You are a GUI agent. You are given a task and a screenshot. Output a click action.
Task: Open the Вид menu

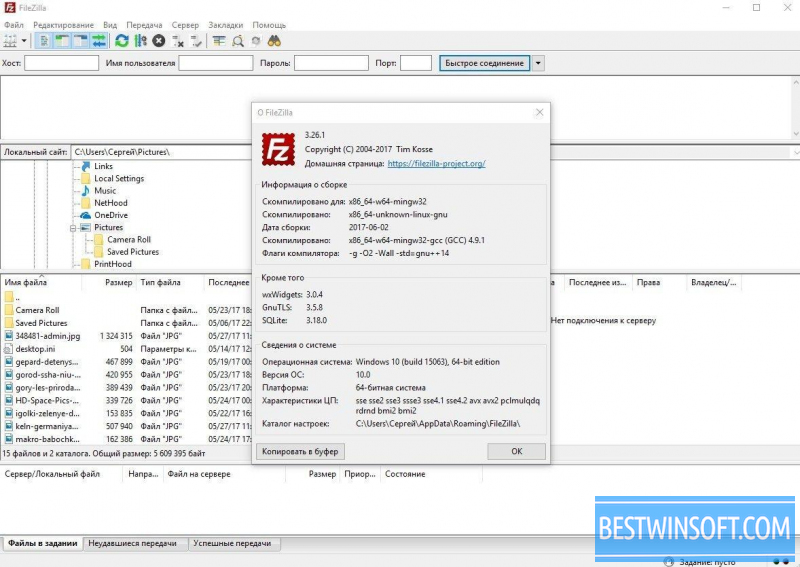pos(110,24)
